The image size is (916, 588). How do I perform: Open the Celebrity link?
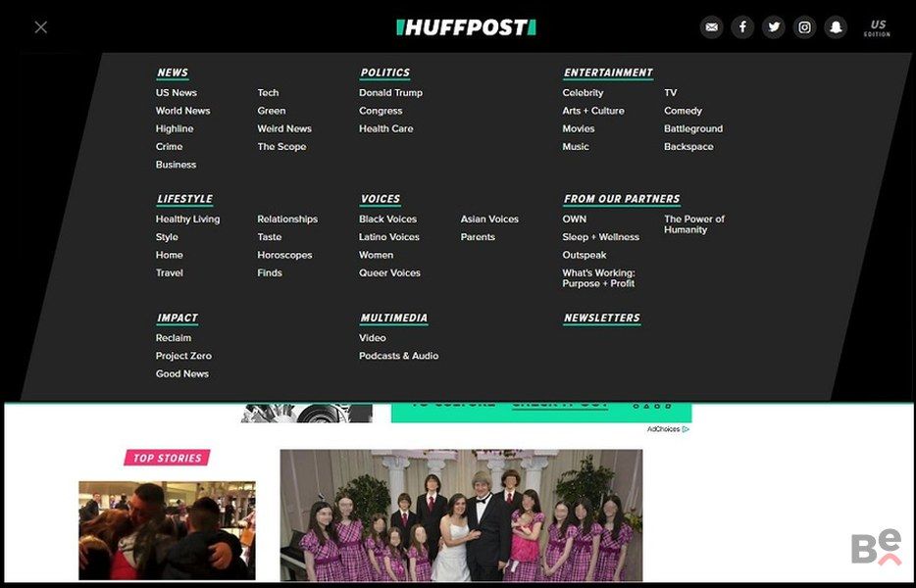[x=583, y=93]
